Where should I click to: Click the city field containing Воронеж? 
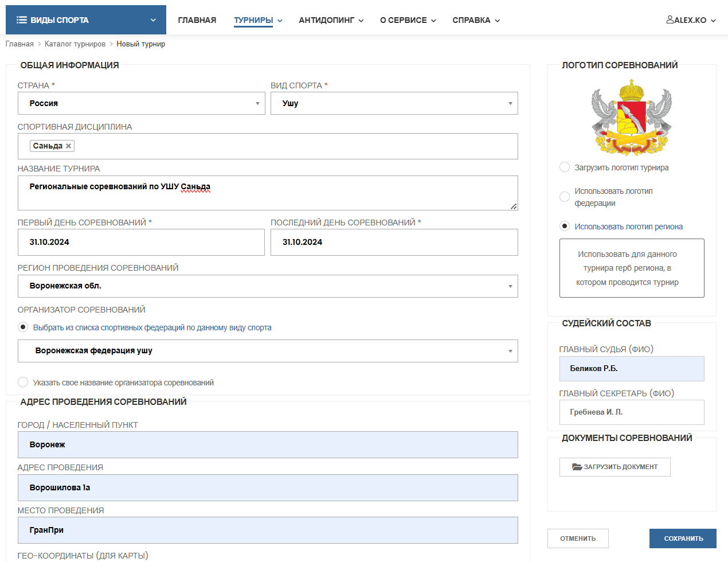(268, 444)
